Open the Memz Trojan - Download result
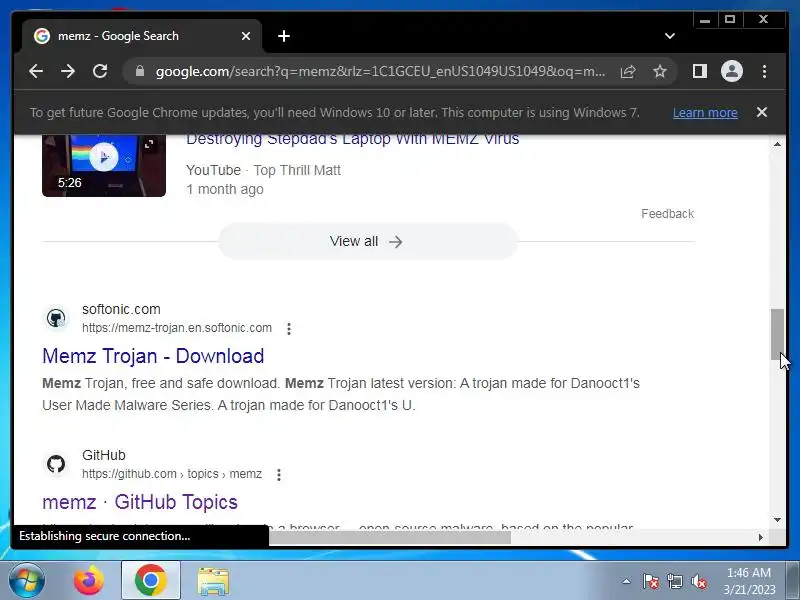The height and width of the screenshot is (600, 800). (153, 356)
